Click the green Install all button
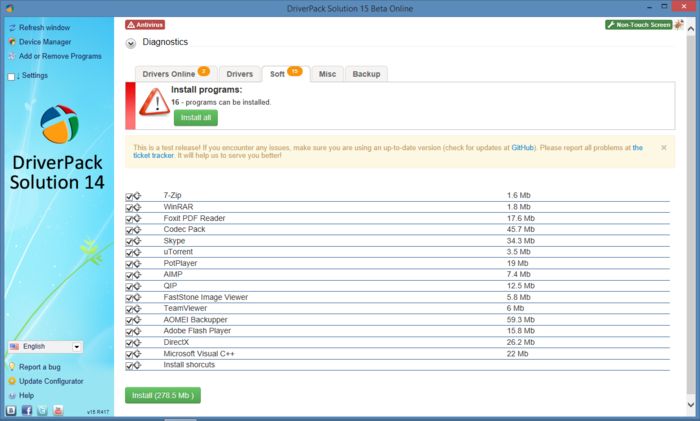 click(x=196, y=117)
